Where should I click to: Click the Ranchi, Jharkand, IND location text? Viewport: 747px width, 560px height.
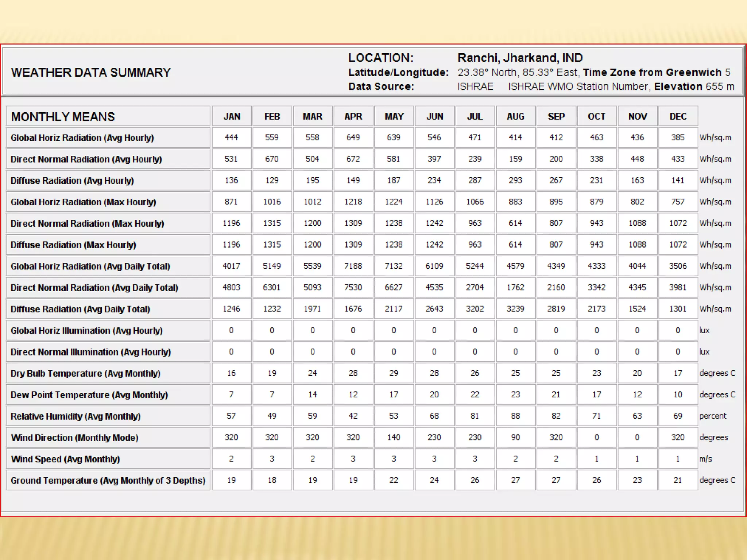[x=520, y=58]
